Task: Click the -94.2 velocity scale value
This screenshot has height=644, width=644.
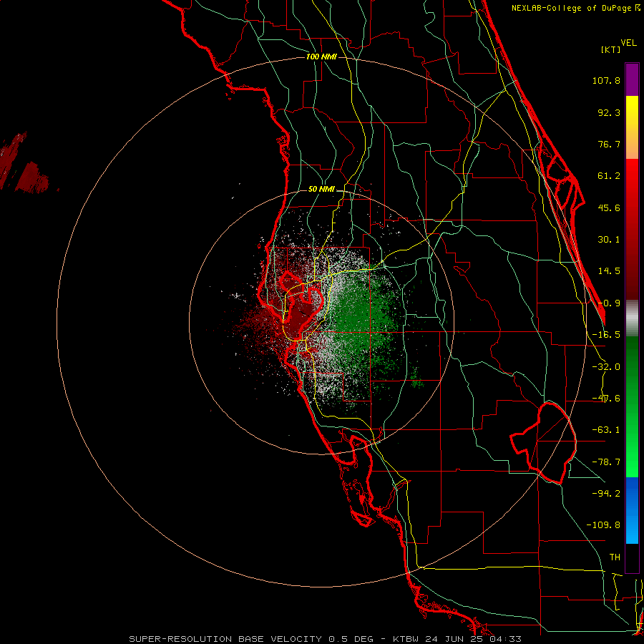Action: [606, 494]
